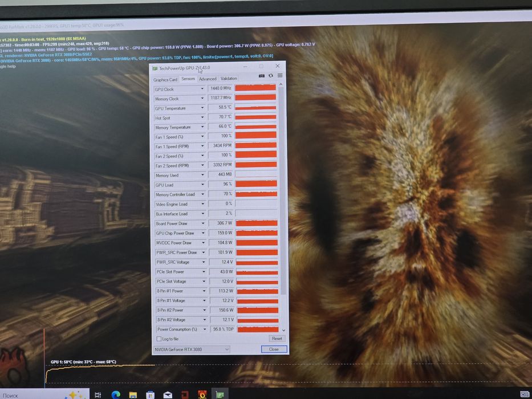Expand the GPU Temperature sensor dropdown
This screenshot has width=532, height=399.
(202, 108)
